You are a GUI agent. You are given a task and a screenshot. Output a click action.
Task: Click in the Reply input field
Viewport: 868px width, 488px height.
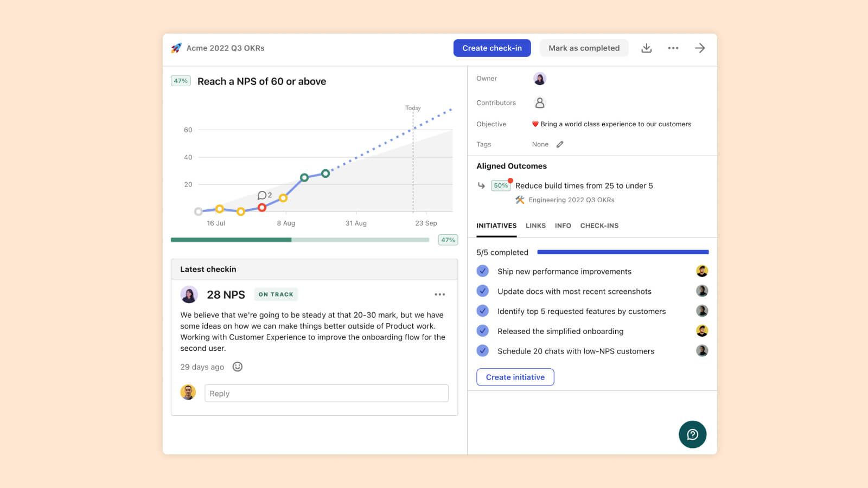327,393
